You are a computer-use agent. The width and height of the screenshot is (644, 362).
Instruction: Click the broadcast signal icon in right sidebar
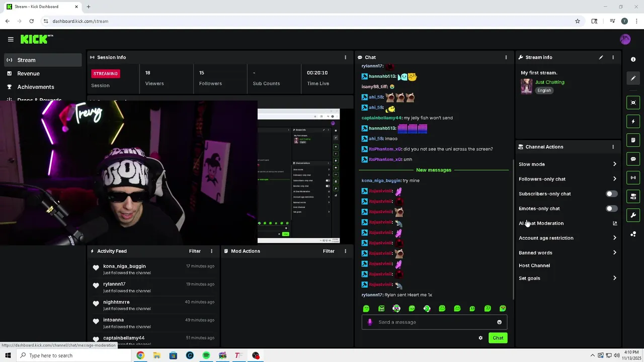click(x=633, y=177)
